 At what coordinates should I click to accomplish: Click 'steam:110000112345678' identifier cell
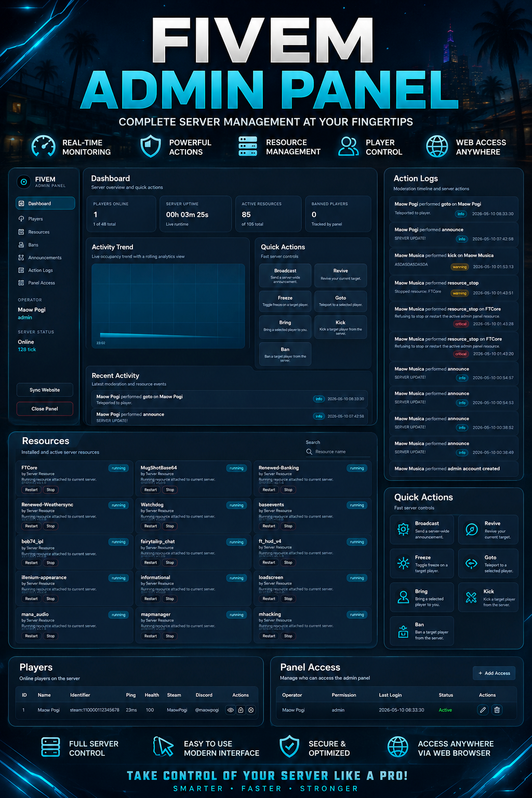pyautogui.click(x=95, y=710)
